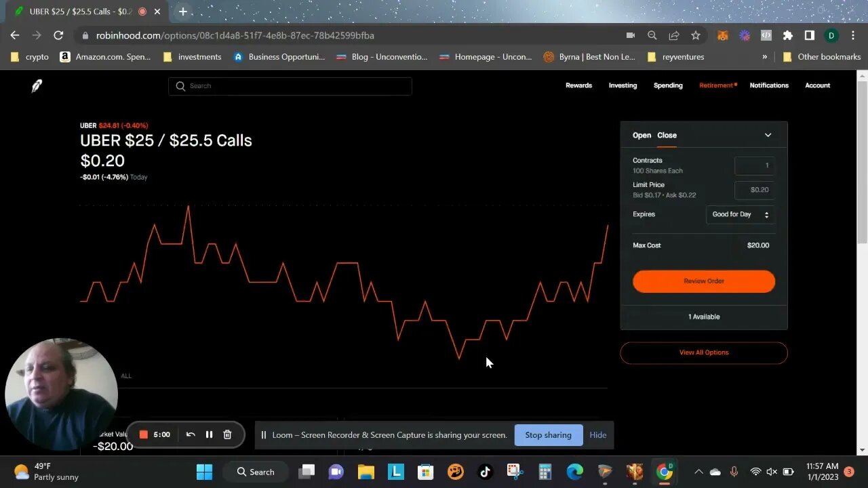Click the Robinhood search field
Screen dimensions: 868x488
coord(290,86)
